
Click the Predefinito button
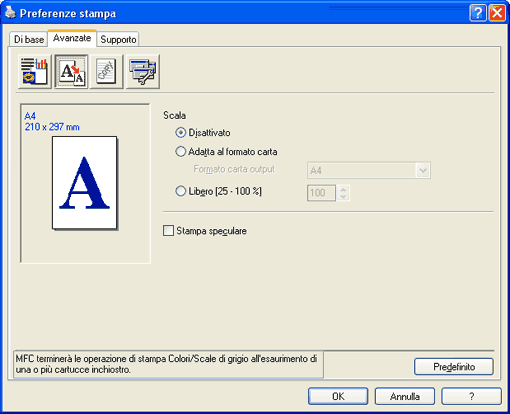point(454,367)
